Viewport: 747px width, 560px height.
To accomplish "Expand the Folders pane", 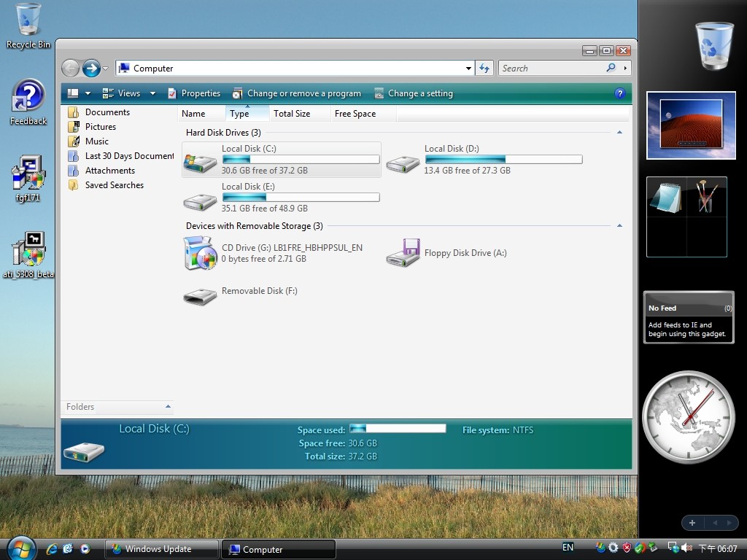I will tap(168, 406).
